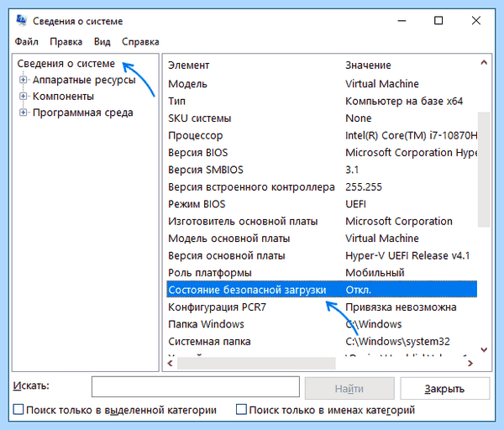Enable Поиск только в именах категорий checkbox
The image size is (504, 430).
(241, 410)
